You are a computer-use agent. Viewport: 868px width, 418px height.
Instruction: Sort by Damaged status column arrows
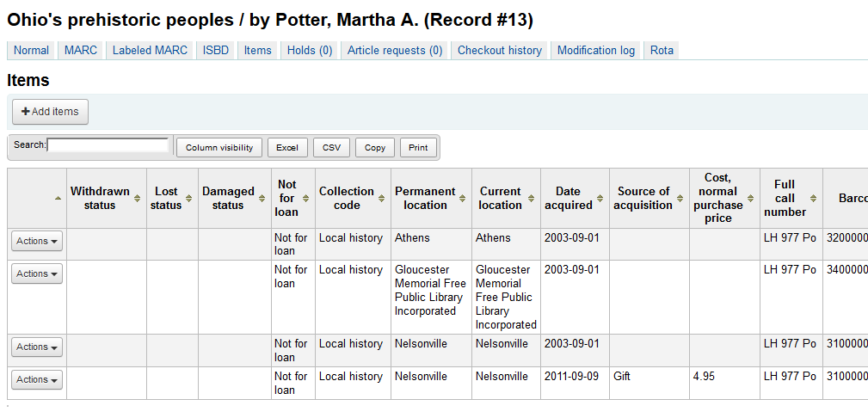(262, 199)
